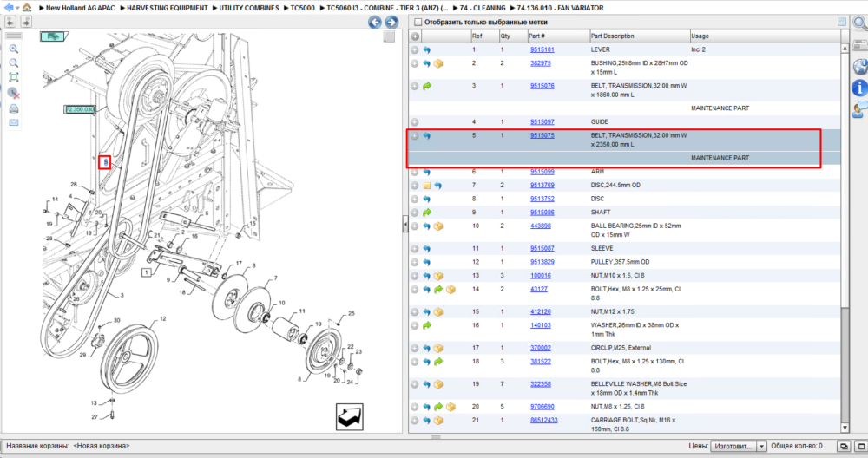Viewport: 868px width, 458px height.
Task: Click blue arrow icon in ARM row
Action: pos(427,172)
